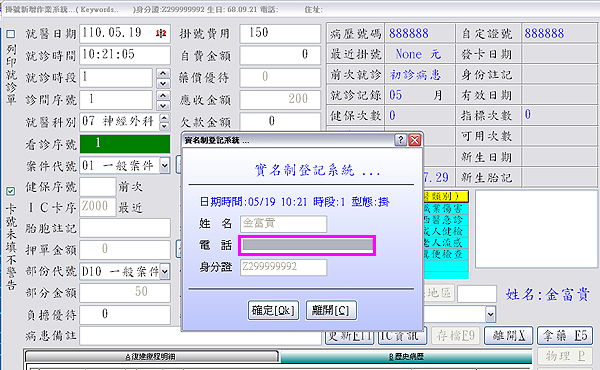
Task: Click the 拿藥 F5 button
Action: 565,336
